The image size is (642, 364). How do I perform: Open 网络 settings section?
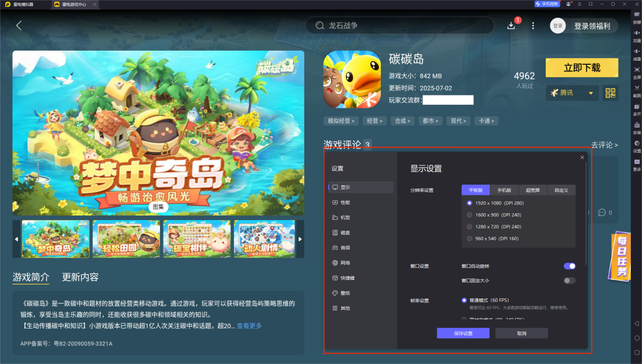click(x=361, y=263)
